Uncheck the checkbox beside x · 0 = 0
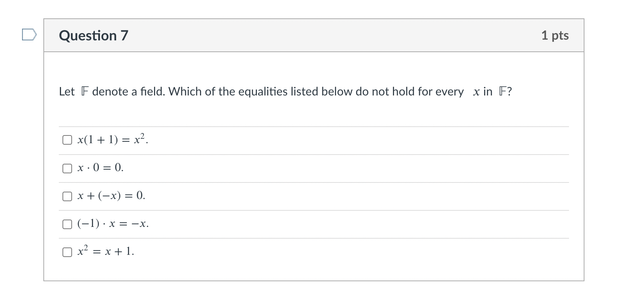The width and height of the screenshot is (644, 304). coord(67,168)
